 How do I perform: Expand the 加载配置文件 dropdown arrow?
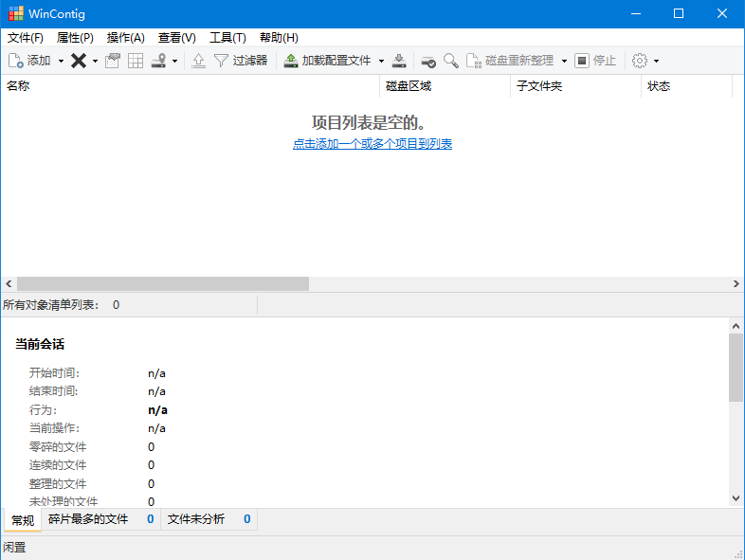(x=381, y=61)
